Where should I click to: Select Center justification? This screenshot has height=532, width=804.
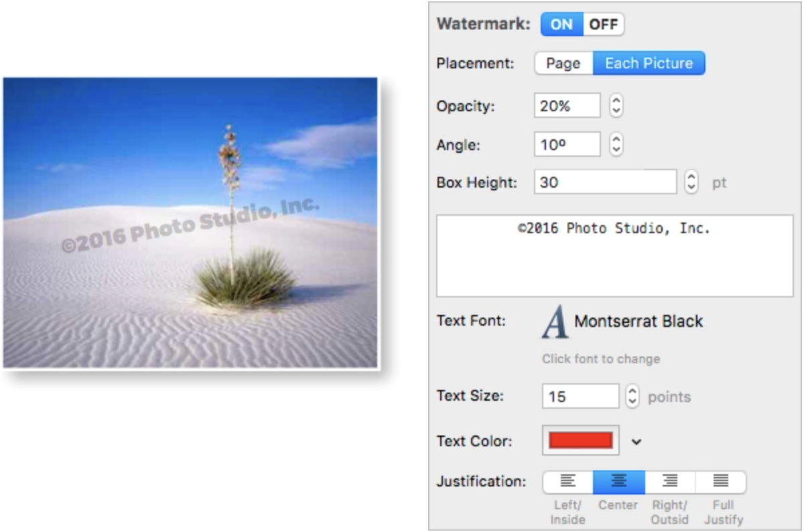click(x=619, y=482)
